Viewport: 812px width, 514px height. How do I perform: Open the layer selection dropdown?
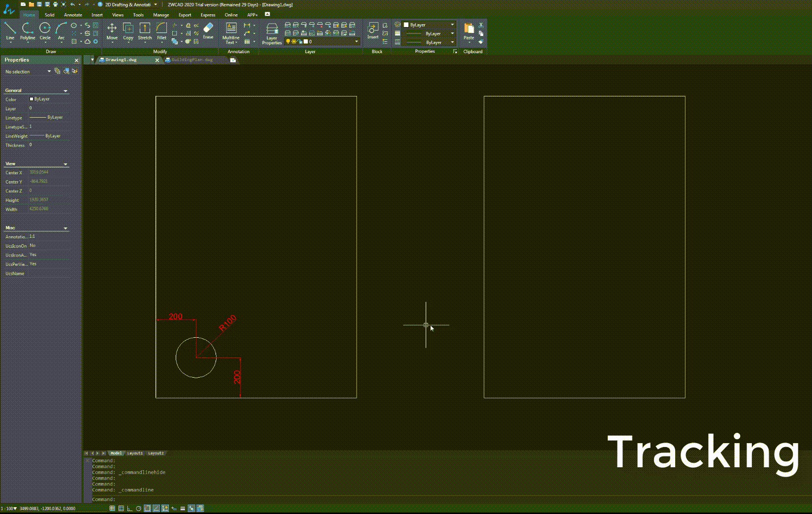(x=356, y=42)
